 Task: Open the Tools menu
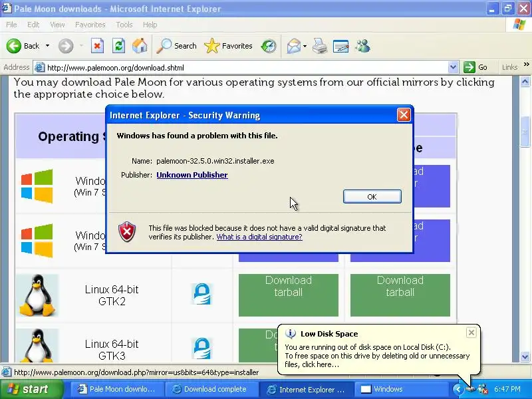tap(124, 25)
